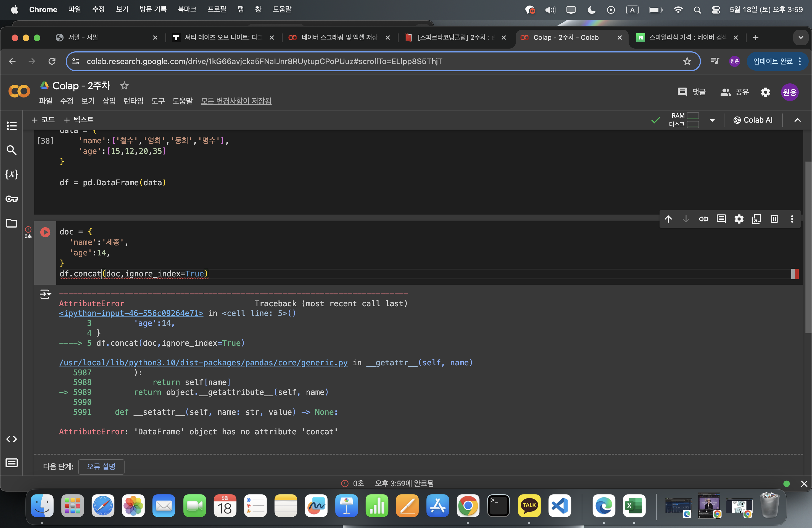Open the 런타임 menu
The width and height of the screenshot is (812, 528).
tap(133, 101)
